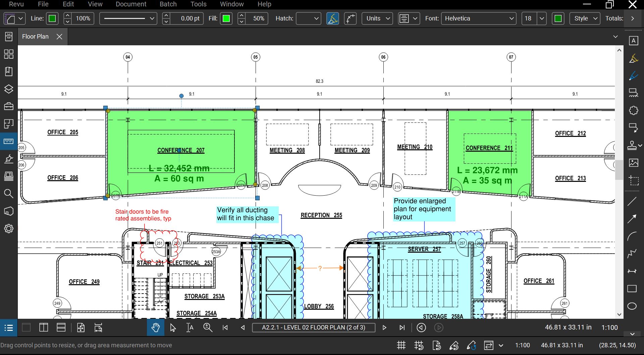
Task: Enable single page view mode
Action: [26, 327]
